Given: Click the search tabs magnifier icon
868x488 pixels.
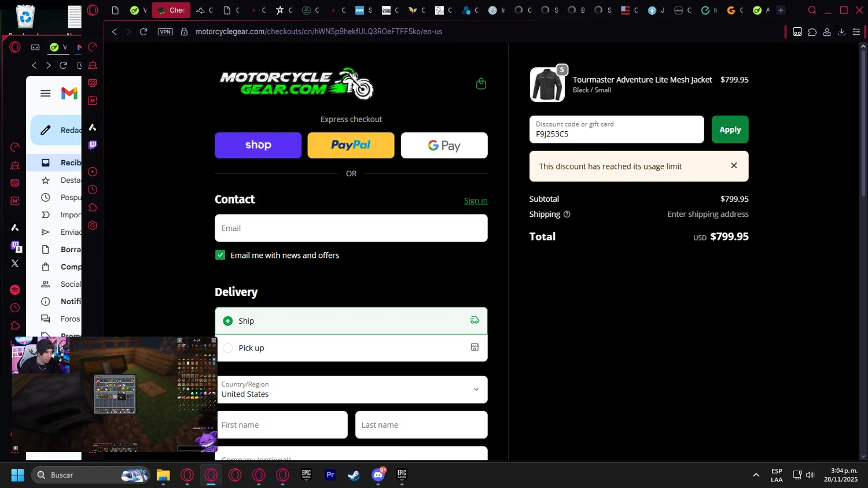Looking at the screenshot, I should [812, 10].
